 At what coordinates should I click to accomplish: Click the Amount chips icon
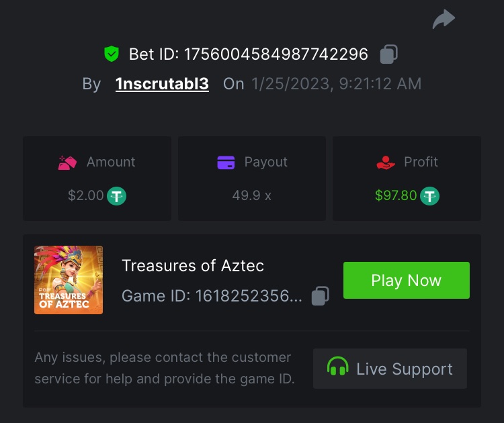tap(68, 162)
